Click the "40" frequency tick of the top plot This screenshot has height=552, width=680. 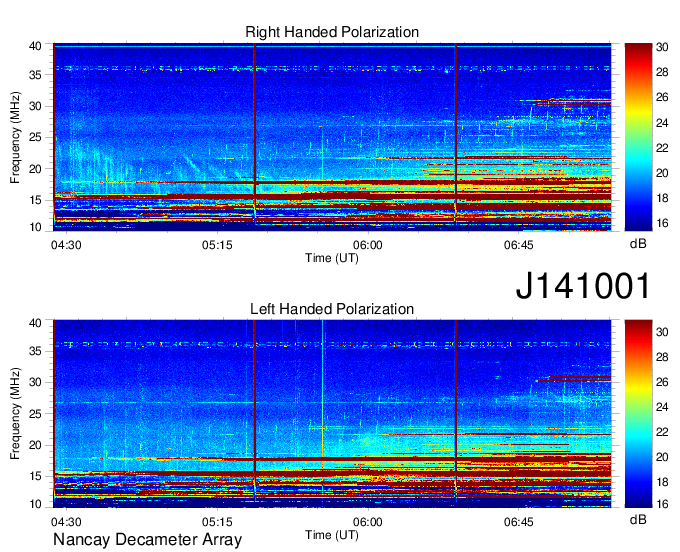pyautogui.click(x=35, y=46)
